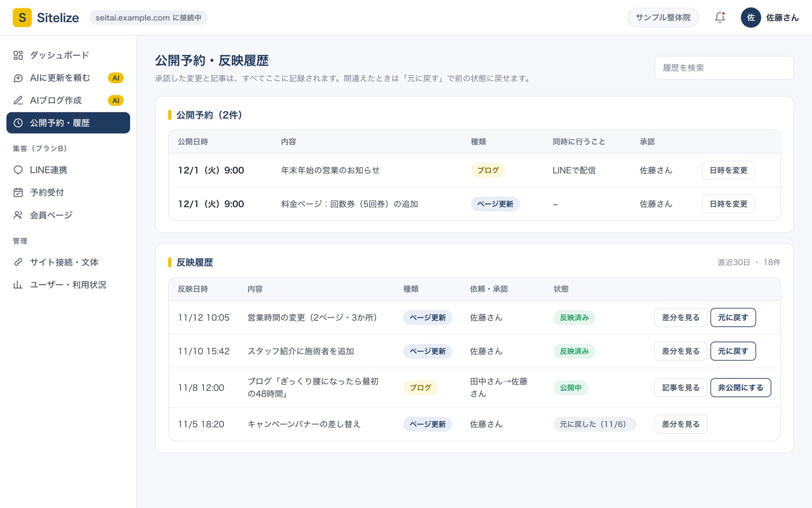Viewport: 812px width, 508px height.
Task: Click the 履歴を検索 search field
Action: coord(724,68)
